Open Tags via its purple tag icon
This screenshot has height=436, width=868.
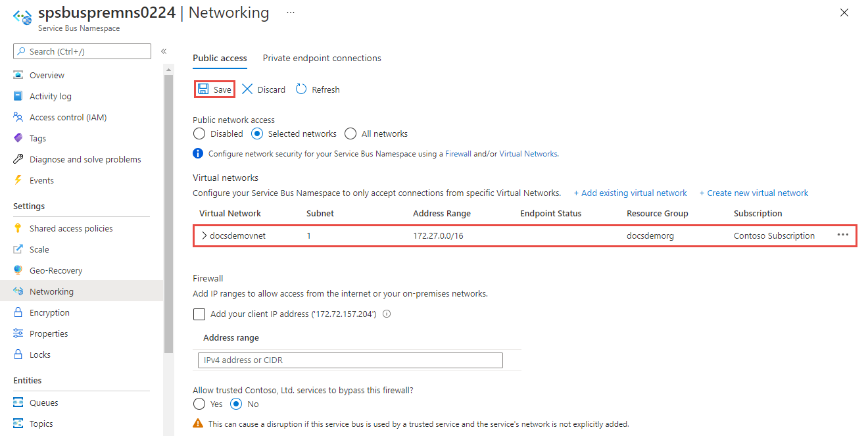[x=18, y=138]
